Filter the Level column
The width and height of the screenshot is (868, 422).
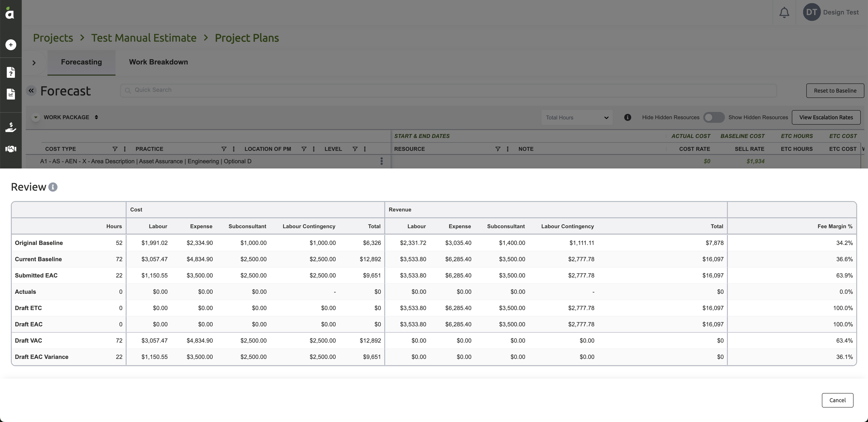point(355,149)
